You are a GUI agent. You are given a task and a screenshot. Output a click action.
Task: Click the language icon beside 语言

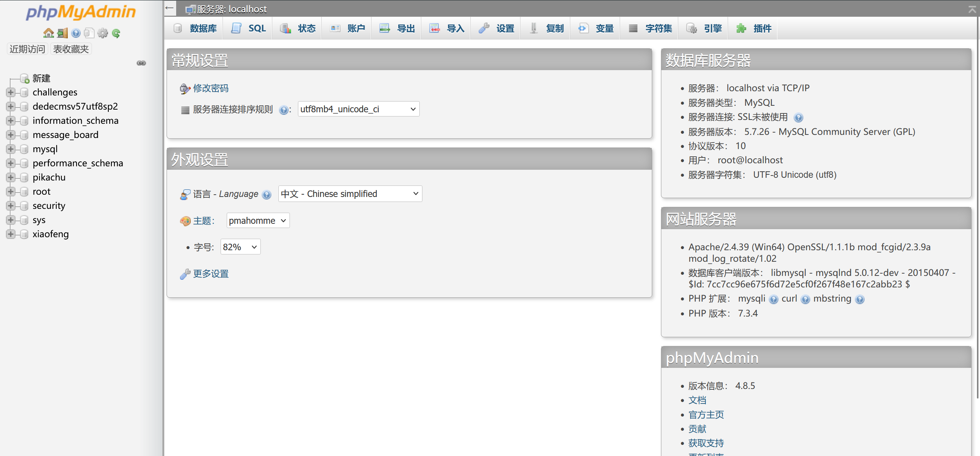coord(185,194)
